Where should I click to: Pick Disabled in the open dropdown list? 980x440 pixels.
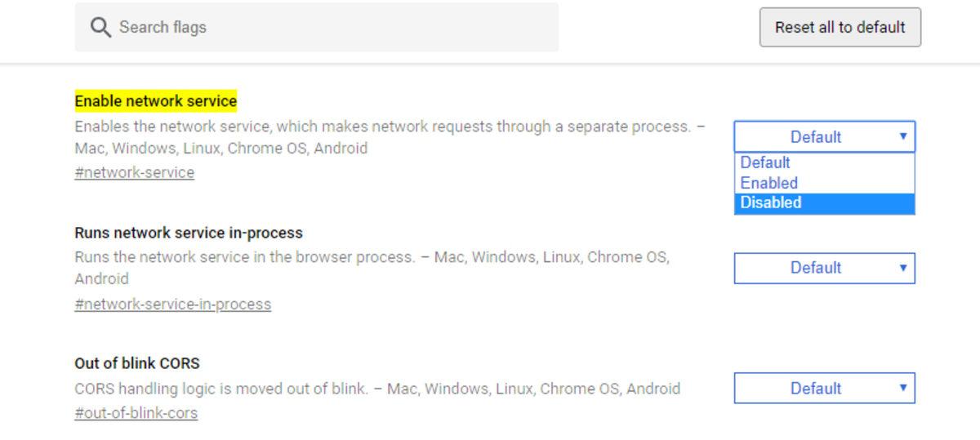[x=771, y=203]
